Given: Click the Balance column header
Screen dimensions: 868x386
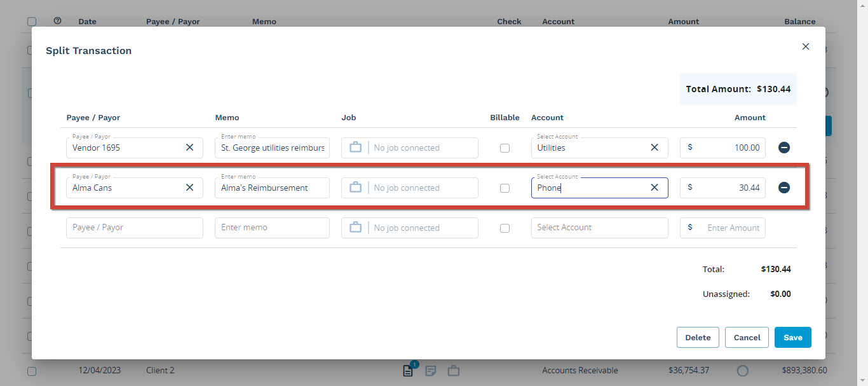Looking at the screenshot, I should 799,22.
